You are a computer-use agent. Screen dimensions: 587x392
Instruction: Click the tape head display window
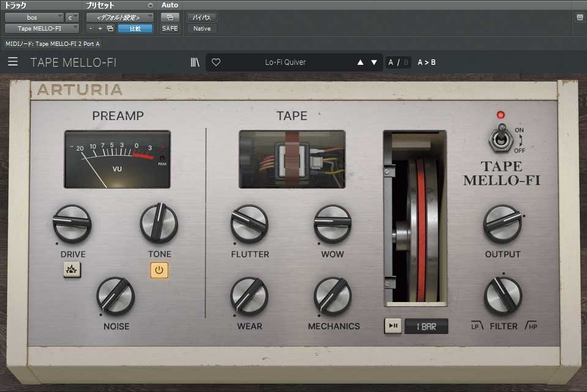coord(292,160)
